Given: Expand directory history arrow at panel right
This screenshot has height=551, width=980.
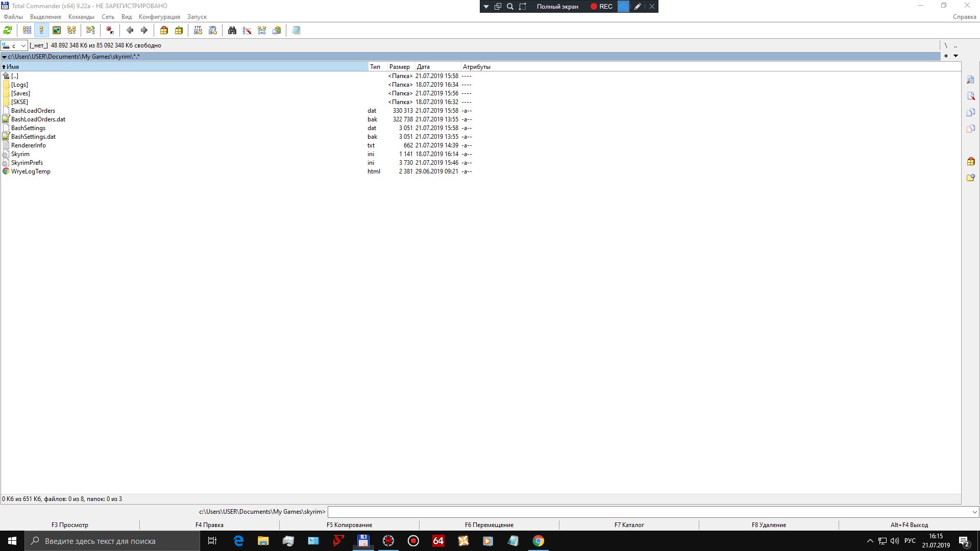Looking at the screenshot, I should coord(955,56).
